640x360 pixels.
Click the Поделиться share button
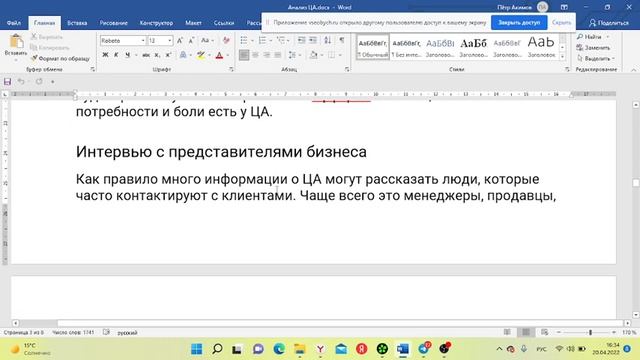tap(609, 23)
